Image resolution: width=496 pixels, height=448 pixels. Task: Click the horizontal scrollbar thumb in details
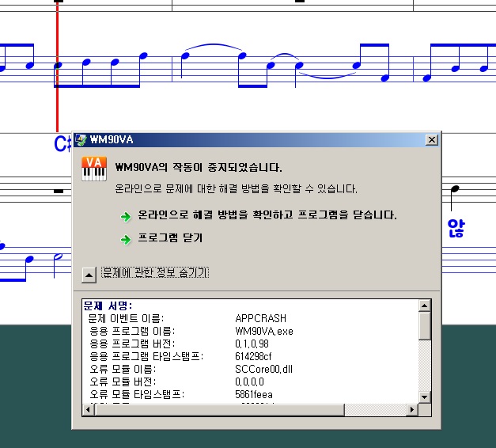click(220, 410)
